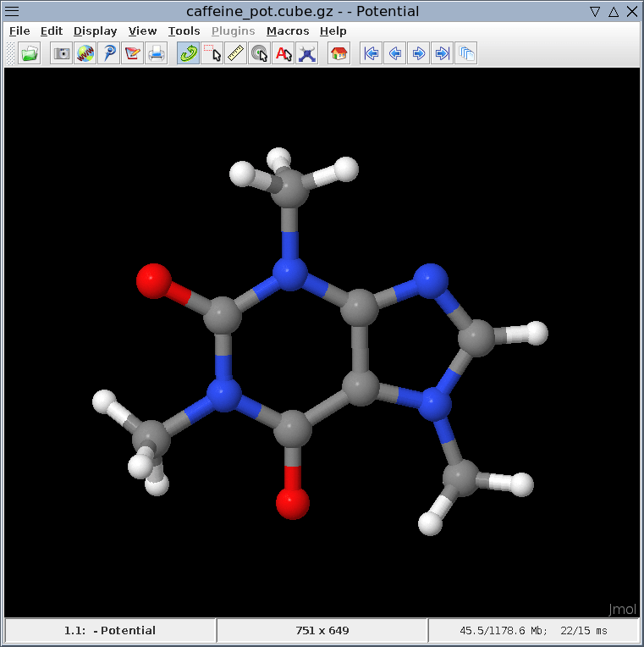Click the camera export image icon
This screenshot has width=644, height=647.
click(62, 53)
